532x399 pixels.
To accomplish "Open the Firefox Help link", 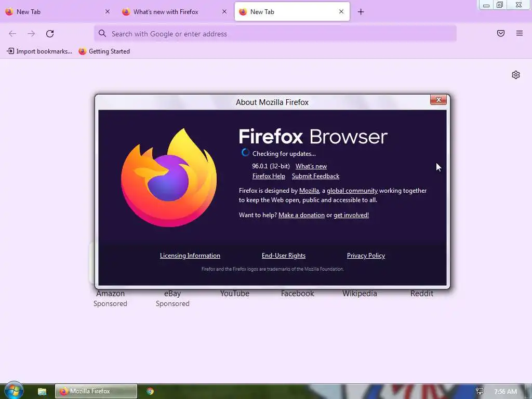I will pos(269,176).
